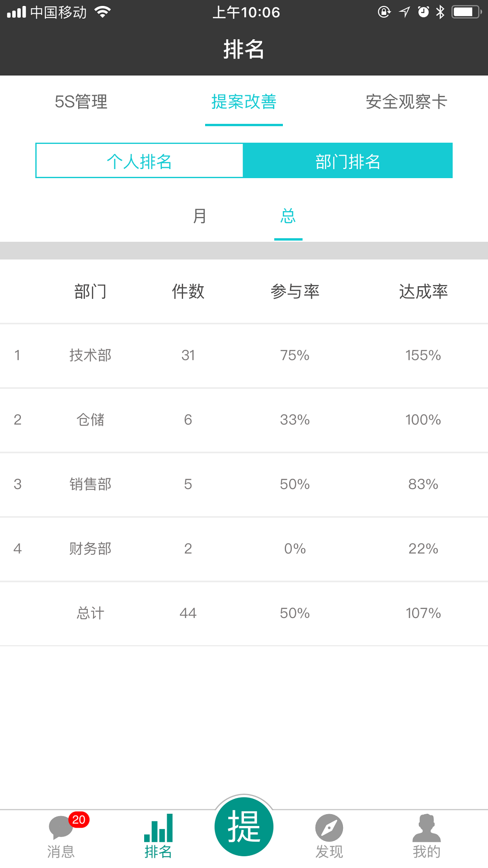Click the 参与率 column header
The image size is (488, 868).
click(295, 292)
